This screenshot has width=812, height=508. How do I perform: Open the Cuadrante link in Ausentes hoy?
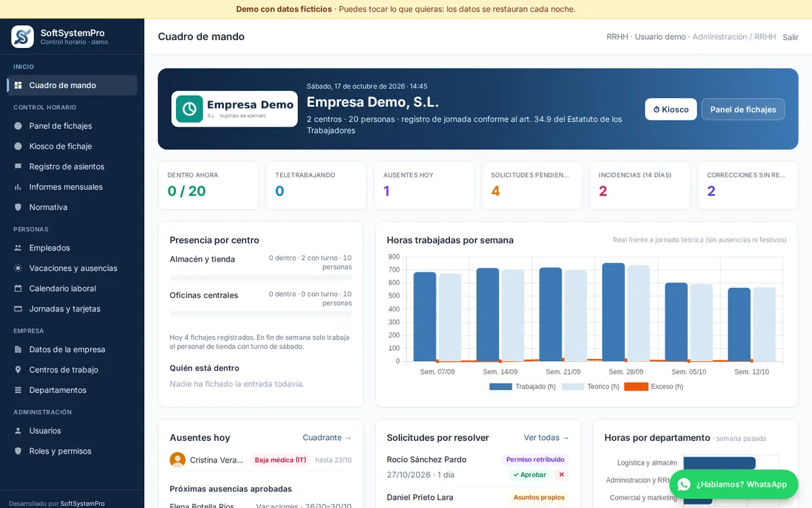click(x=328, y=438)
